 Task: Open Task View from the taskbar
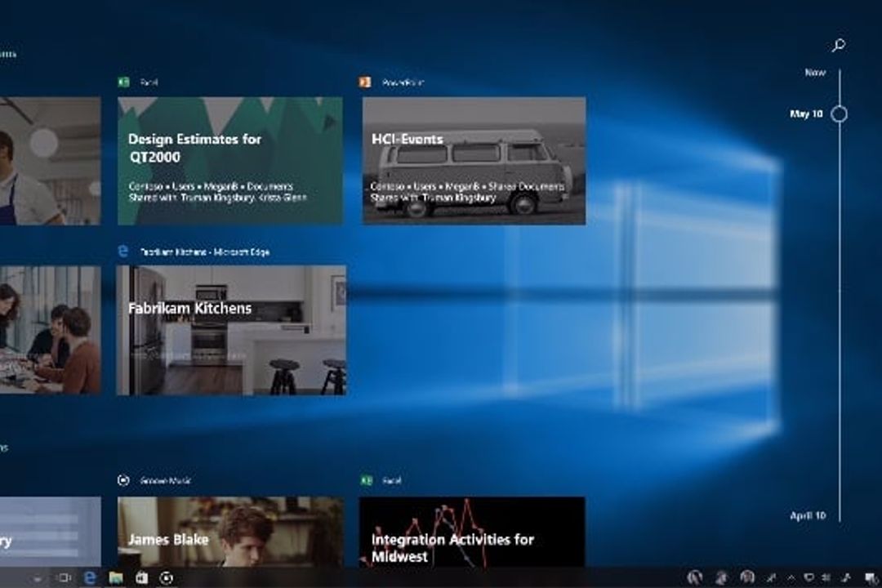[65, 578]
